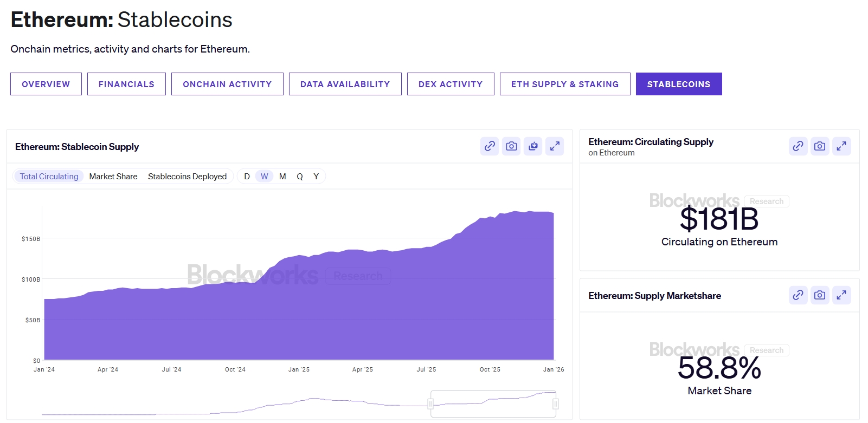Open the Overview tab
Viewport: 868px width, 423px height.
click(46, 84)
